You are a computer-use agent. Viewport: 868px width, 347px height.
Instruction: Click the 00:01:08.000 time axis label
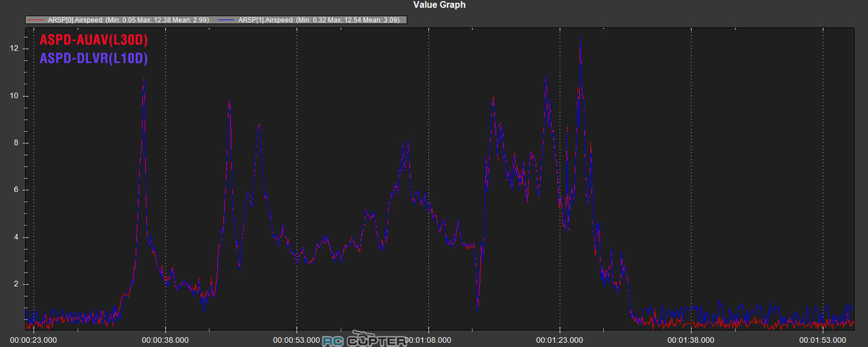coord(429,340)
